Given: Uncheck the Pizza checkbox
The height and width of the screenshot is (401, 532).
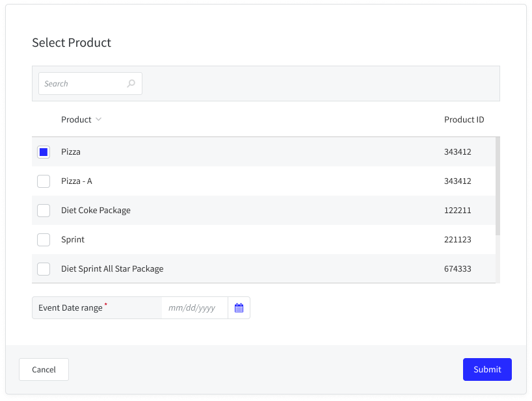Looking at the screenshot, I should (x=44, y=151).
